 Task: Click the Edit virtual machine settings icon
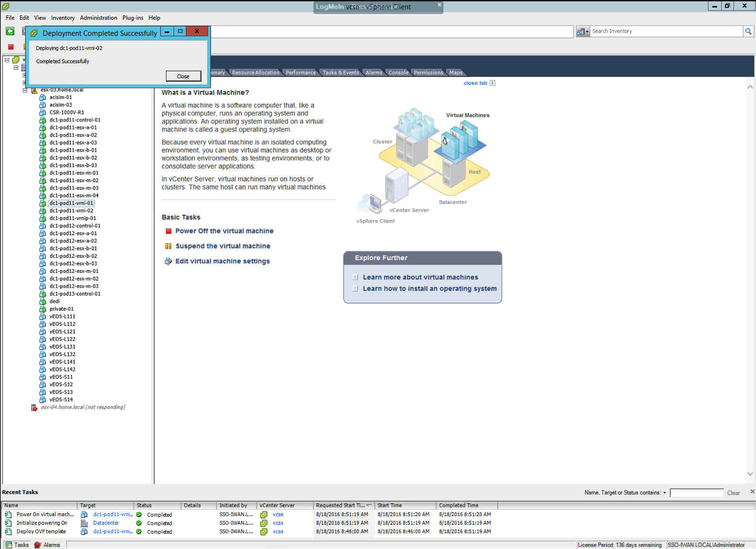[x=168, y=261]
